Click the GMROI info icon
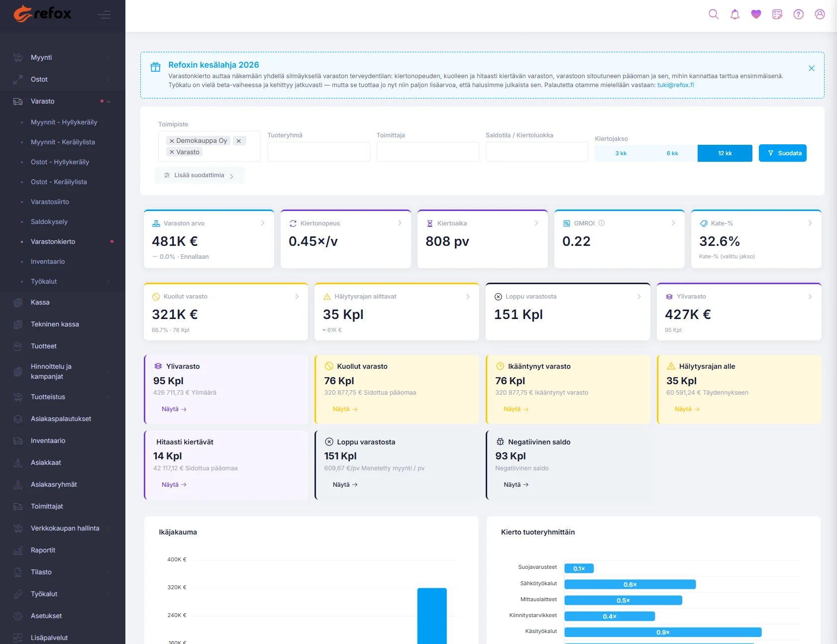Image resolution: width=837 pixels, height=644 pixels. [x=602, y=223]
